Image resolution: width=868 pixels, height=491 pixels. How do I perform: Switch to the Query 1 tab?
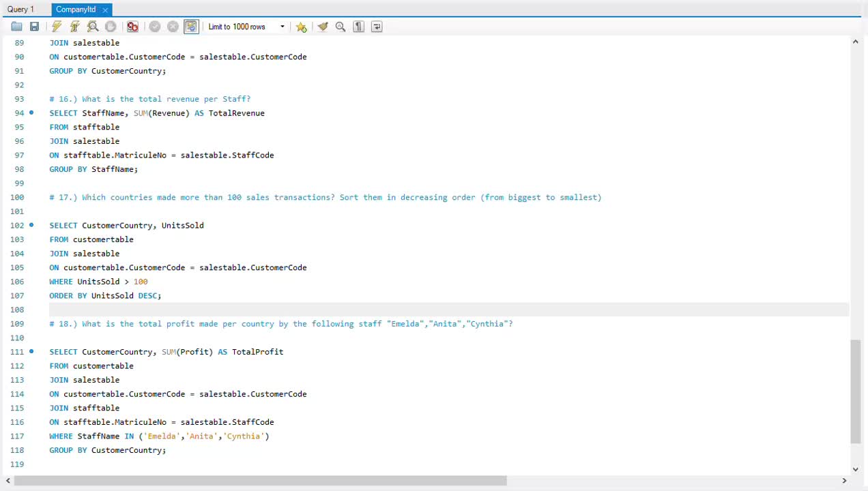click(x=20, y=10)
